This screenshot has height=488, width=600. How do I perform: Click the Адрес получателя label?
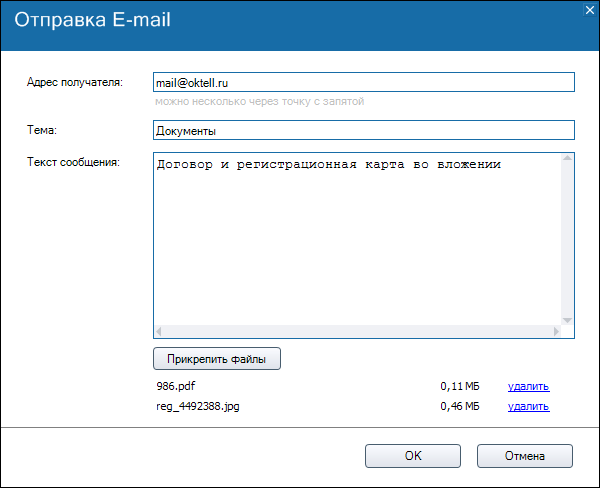click(x=75, y=82)
